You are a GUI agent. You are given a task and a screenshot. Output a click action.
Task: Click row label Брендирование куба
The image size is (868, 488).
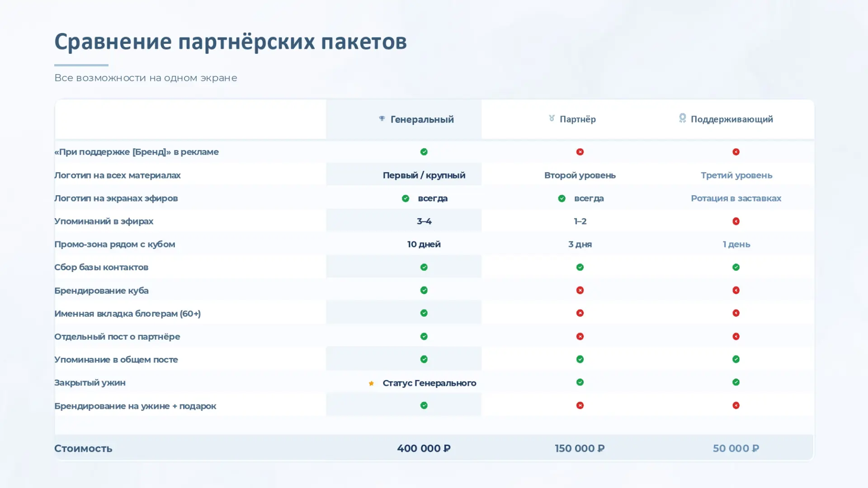[101, 291]
